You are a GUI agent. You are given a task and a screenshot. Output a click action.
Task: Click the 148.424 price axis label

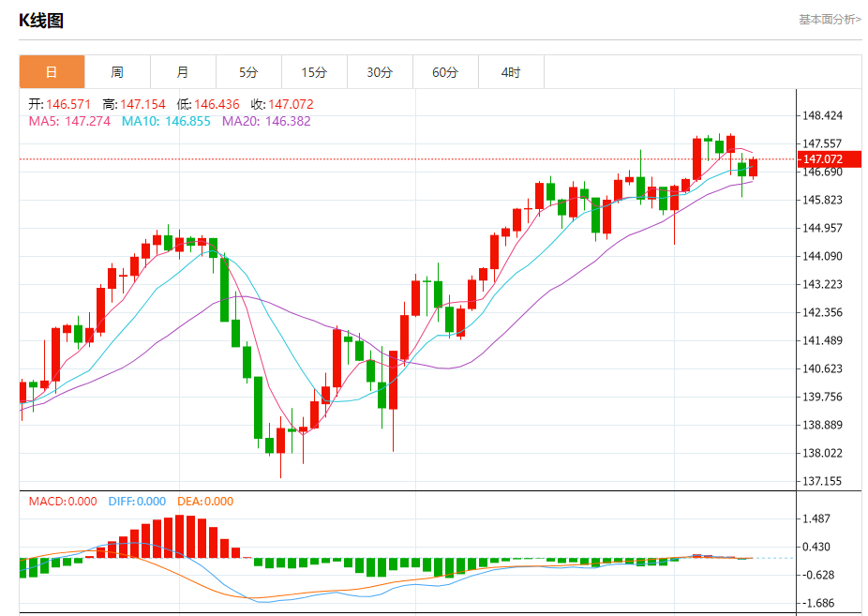coord(823,115)
